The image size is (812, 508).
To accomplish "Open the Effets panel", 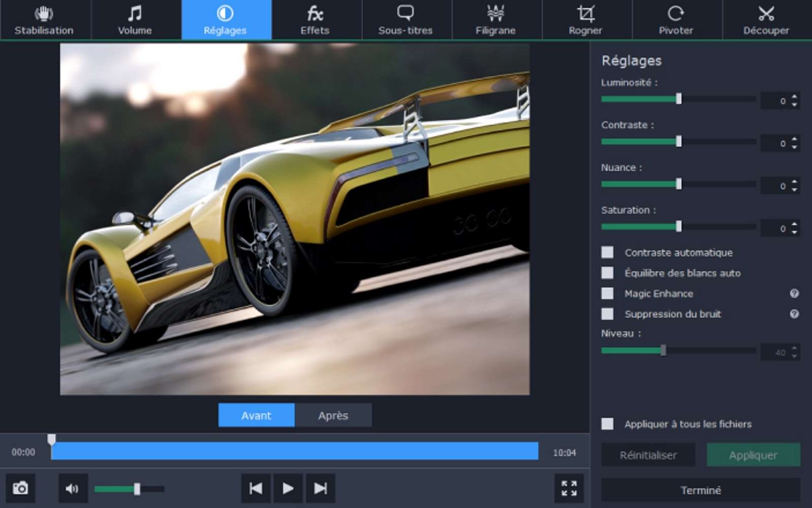I will click(x=316, y=20).
